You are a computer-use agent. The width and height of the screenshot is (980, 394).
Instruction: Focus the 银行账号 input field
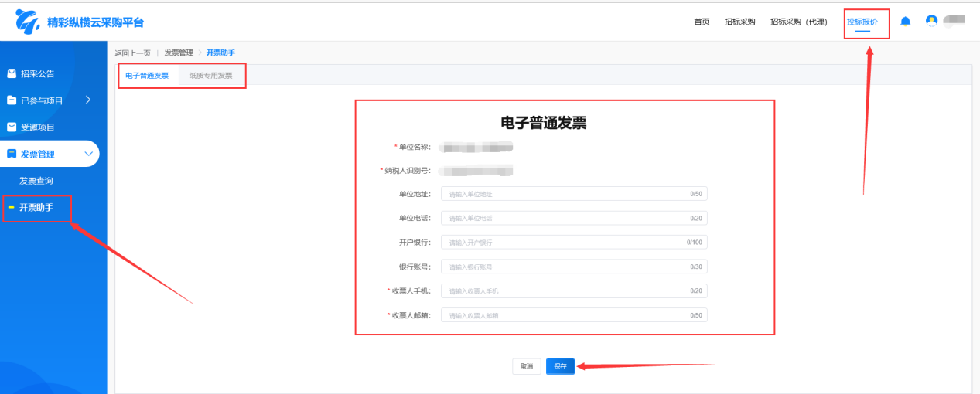point(574,267)
